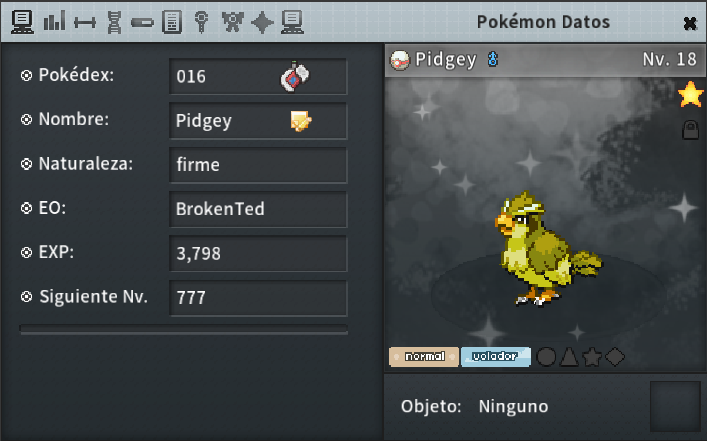Toggle the gold star favorite marker

pyautogui.click(x=691, y=94)
